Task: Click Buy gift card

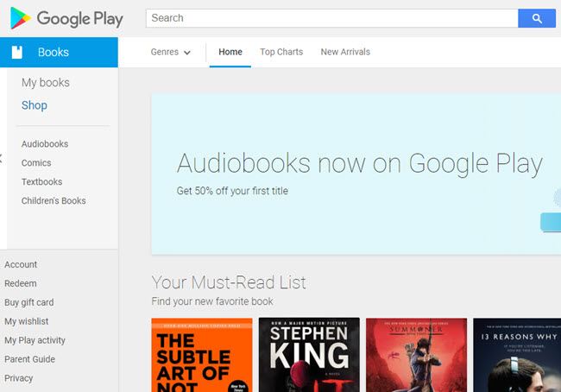Action: [x=29, y=303]
